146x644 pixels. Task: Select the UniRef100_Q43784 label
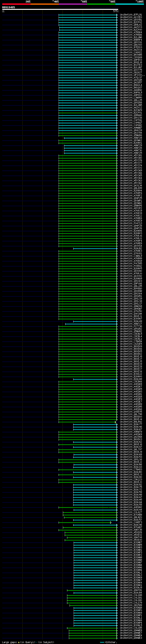click(x=131, y=133)
